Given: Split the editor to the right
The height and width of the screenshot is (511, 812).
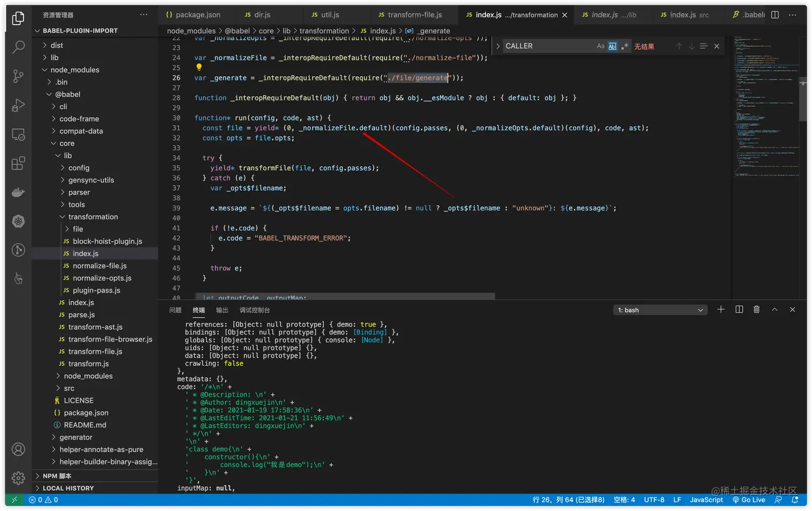Looking at the screenshot, I should pyautogui.click(x=775, y=14).
